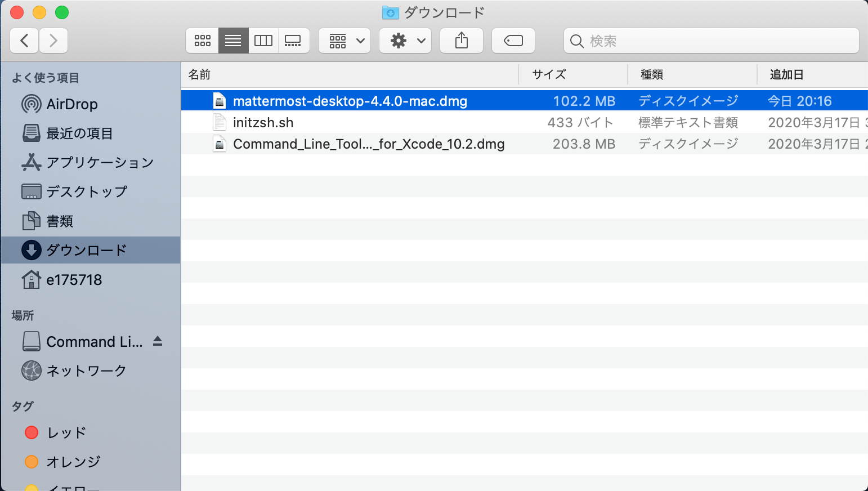Select the オレンジ tag
Viewport: 868px width, 491px height.
[x=90, y=462]
